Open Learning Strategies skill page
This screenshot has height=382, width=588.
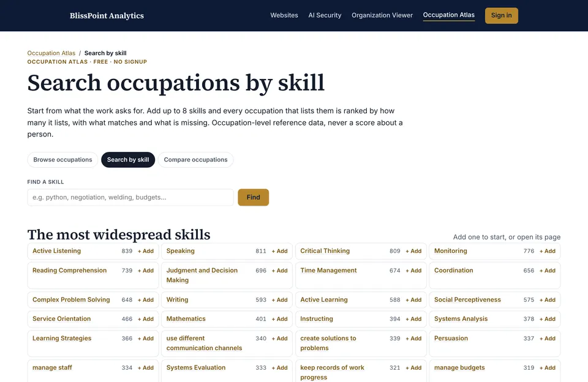62,338
